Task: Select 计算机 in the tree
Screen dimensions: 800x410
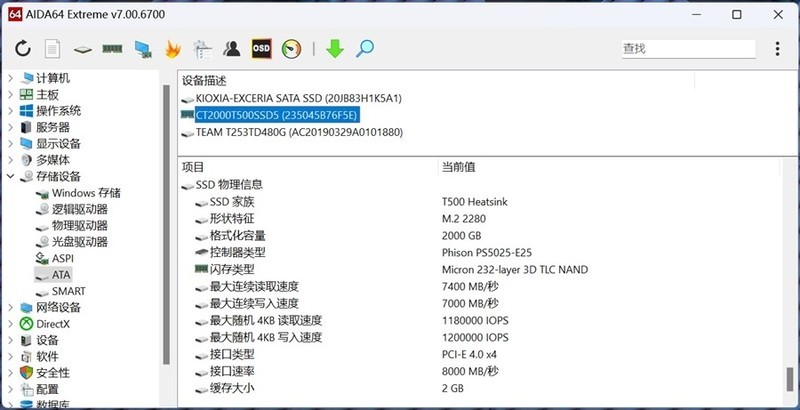Action: 53,79
